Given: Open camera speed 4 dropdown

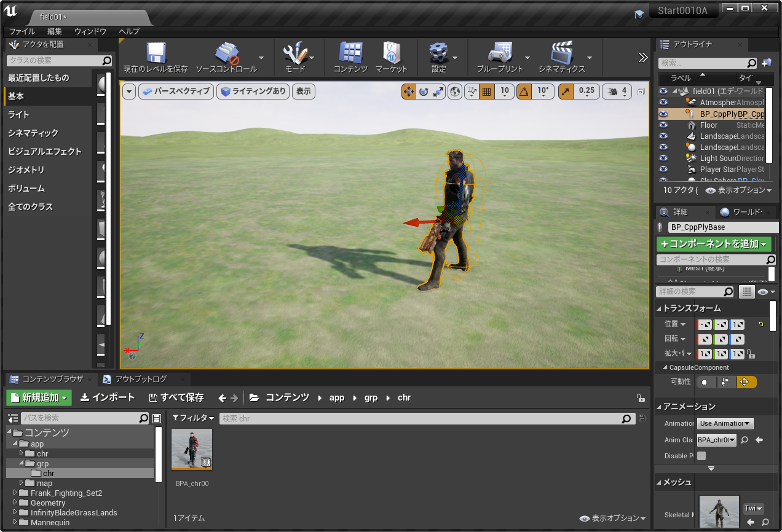Looking at the screenshot, I should pos(617,92).
